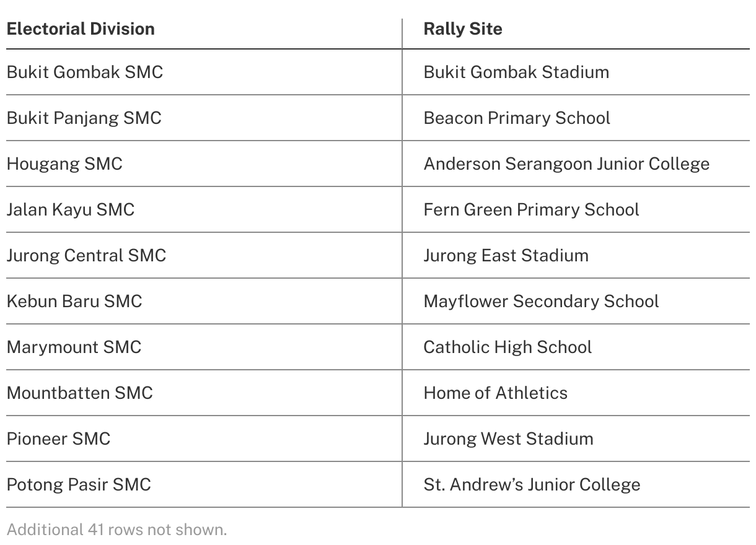Click the Potong Pasir SMC cell
Screen dimensions: 756x545
79,484
